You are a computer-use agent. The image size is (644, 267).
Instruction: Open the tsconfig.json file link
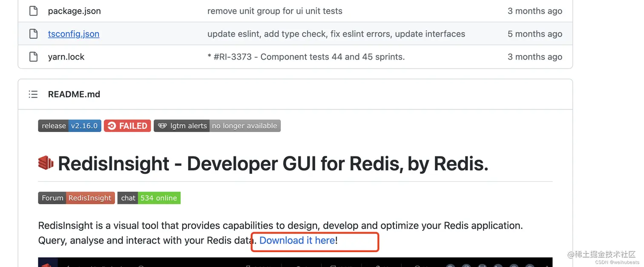[x=74, y=34]
